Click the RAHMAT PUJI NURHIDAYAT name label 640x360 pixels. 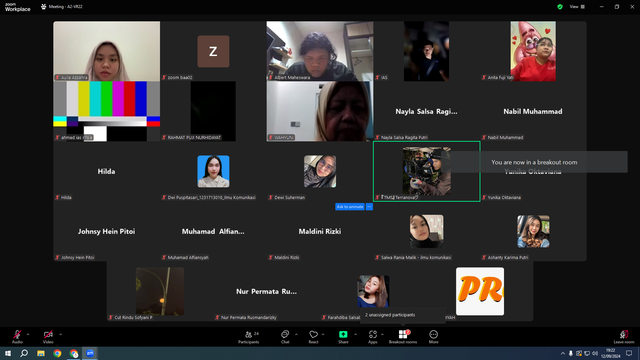(x=194, y=138)
